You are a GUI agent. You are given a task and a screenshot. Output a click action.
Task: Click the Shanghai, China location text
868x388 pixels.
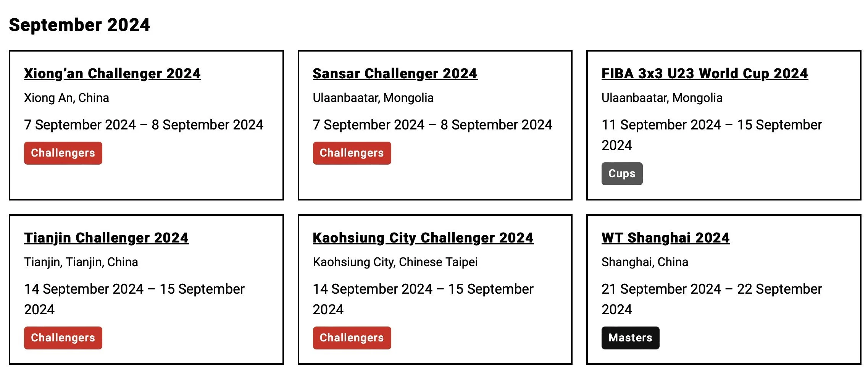(x=645, y=262)
